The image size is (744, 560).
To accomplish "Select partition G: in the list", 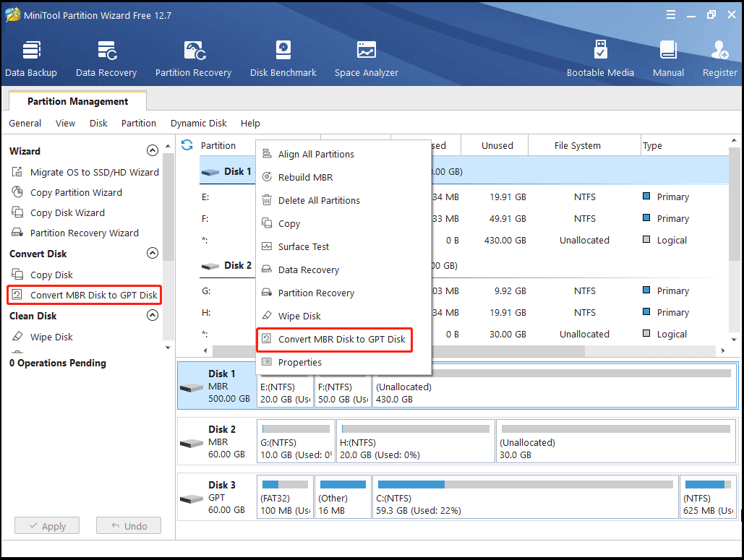I will click(464, 290).
